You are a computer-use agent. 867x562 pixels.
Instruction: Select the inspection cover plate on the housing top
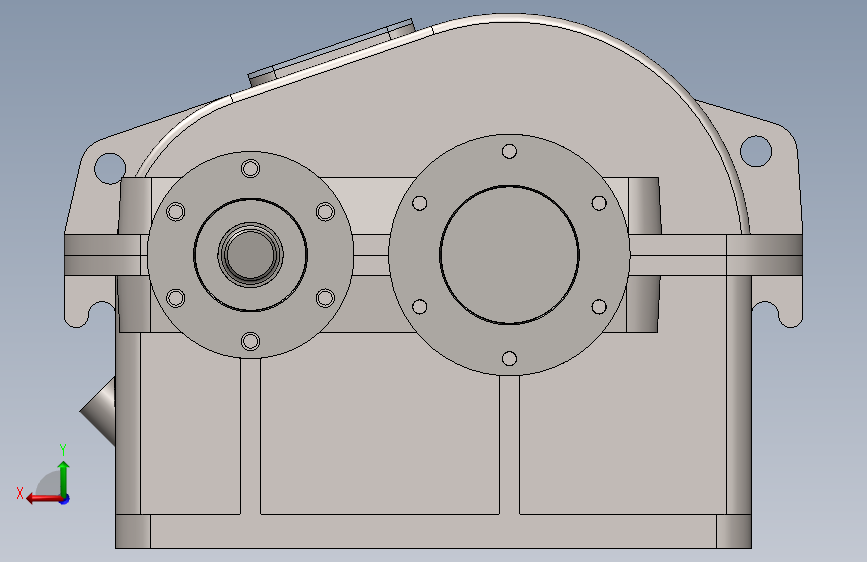(332, 52)
